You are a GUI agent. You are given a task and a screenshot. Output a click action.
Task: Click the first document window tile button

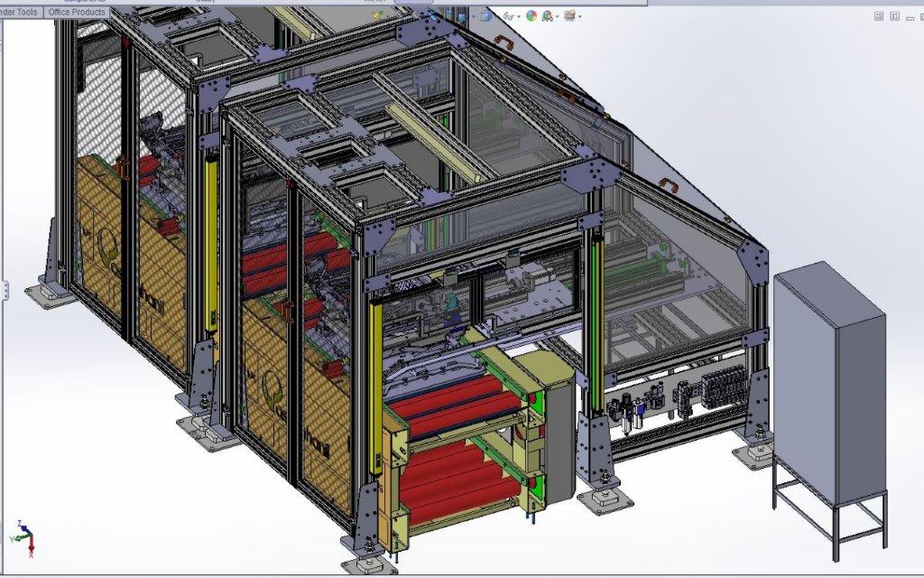click(x=877, y=15)
